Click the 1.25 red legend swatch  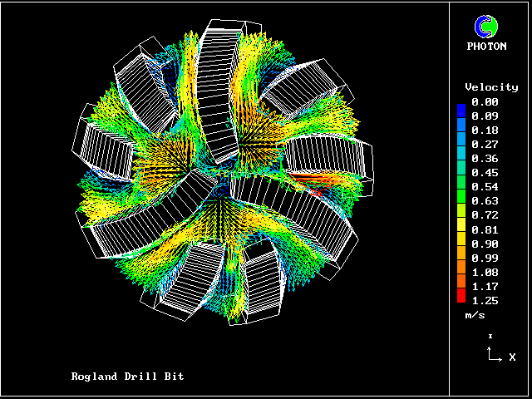pyautogui.click(x=461, y=298)
